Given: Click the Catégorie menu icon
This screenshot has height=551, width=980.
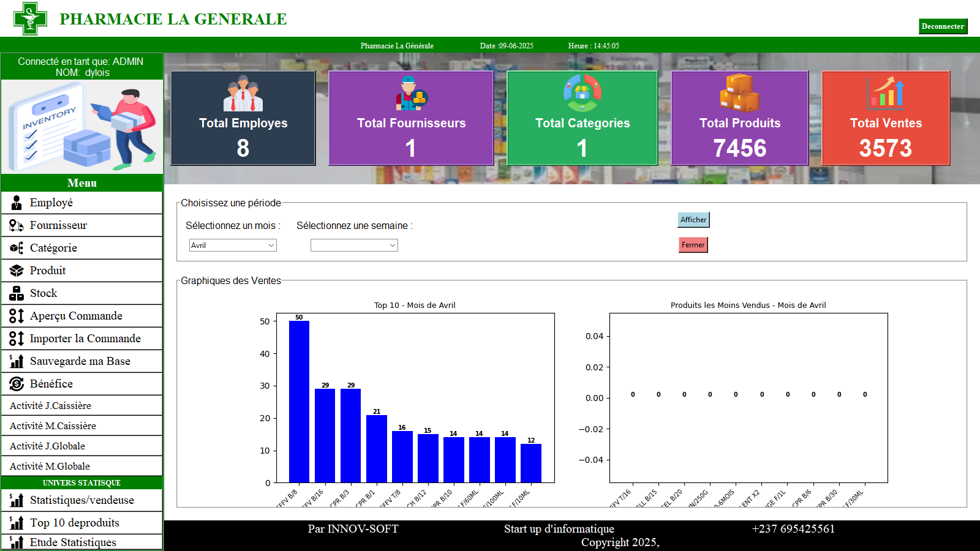Looking at the screenshot, I should [17, 249].
